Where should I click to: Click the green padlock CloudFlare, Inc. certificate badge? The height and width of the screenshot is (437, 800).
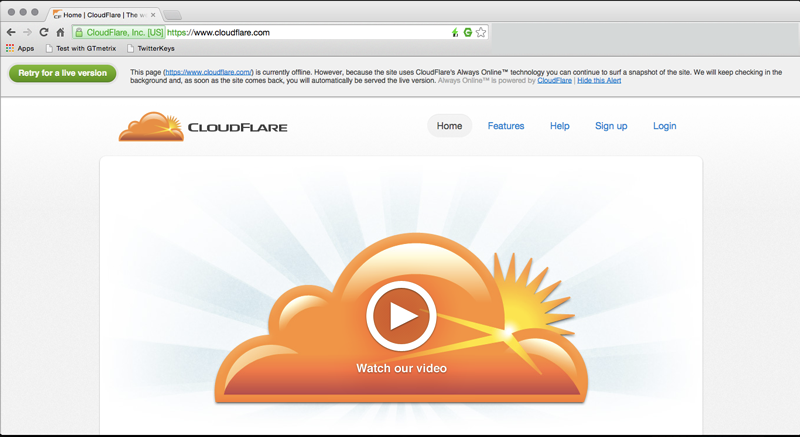[x=119, y=33]
